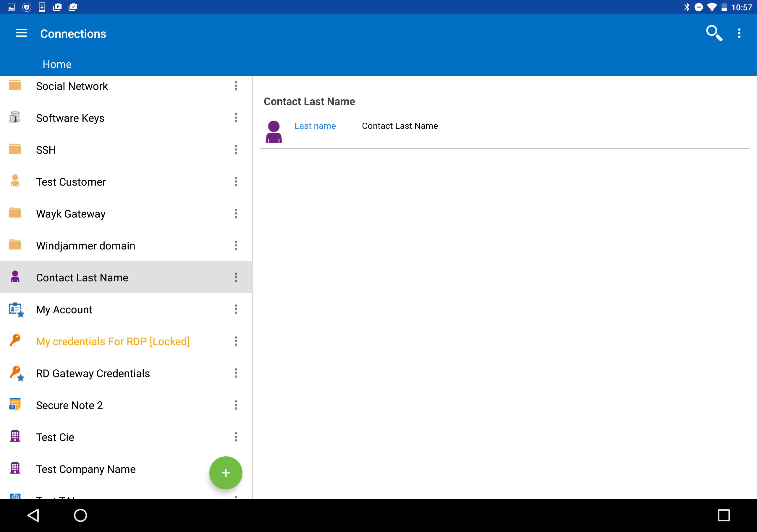Select the Secure Note 2 entry
The height and width of the screenshot is (532, 757).
point(126,406)
